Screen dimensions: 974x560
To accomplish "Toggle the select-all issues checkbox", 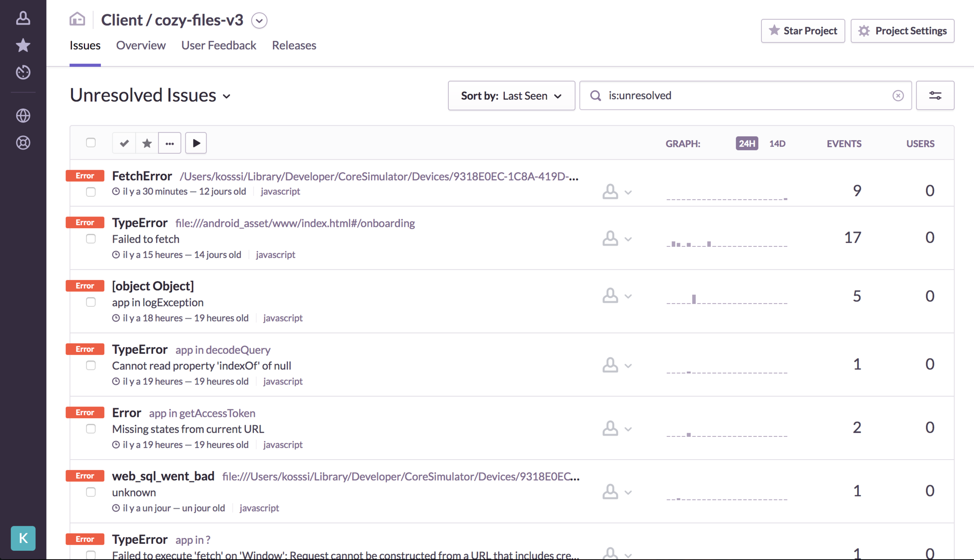I will [x=91, y=143].
